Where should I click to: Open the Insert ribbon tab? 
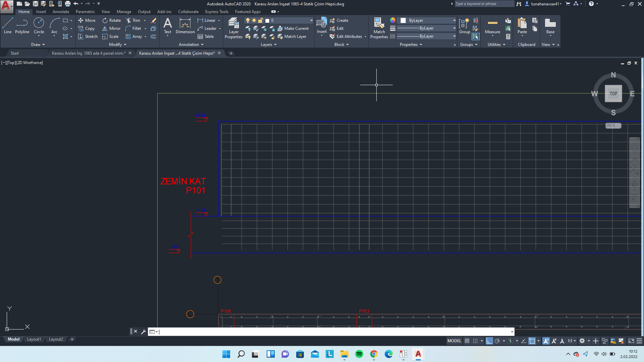point(41,12)
